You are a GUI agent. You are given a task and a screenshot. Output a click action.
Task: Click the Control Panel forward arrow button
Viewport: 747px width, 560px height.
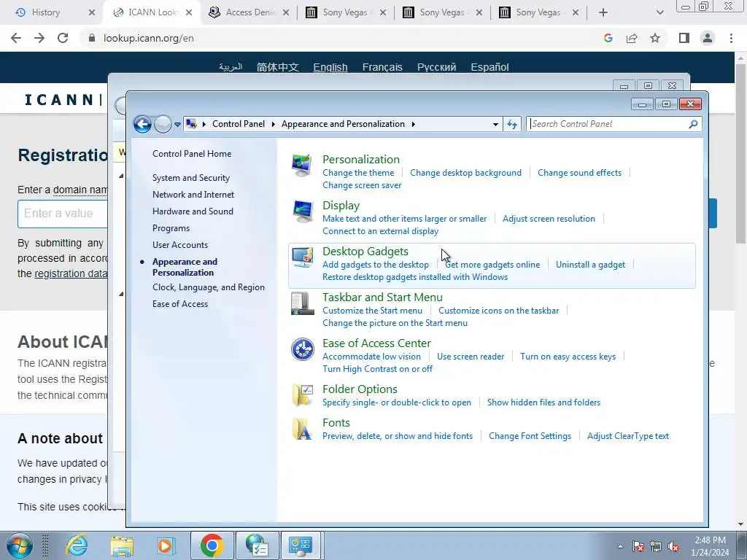[x=163, y=124]
